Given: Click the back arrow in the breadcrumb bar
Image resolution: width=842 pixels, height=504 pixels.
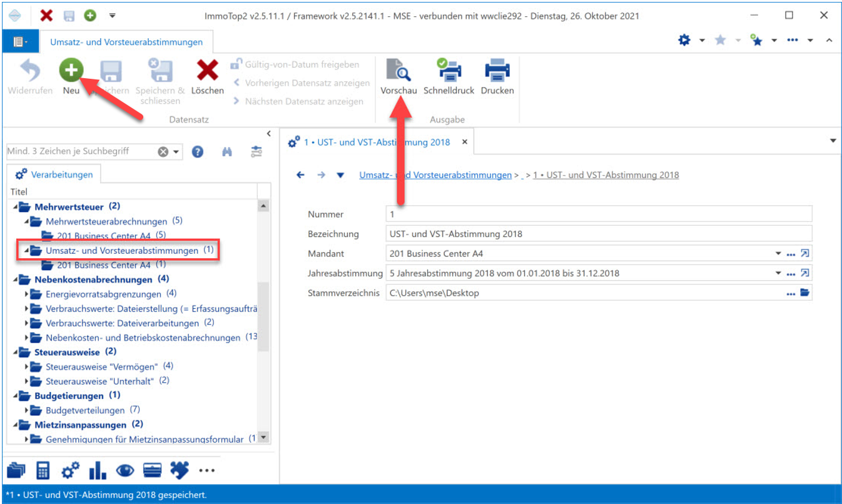Looking at the screenshot, I should (300, 175).
